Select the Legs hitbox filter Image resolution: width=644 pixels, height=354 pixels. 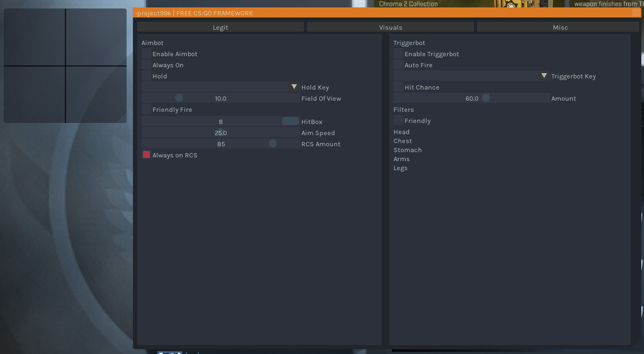point(400,168)
